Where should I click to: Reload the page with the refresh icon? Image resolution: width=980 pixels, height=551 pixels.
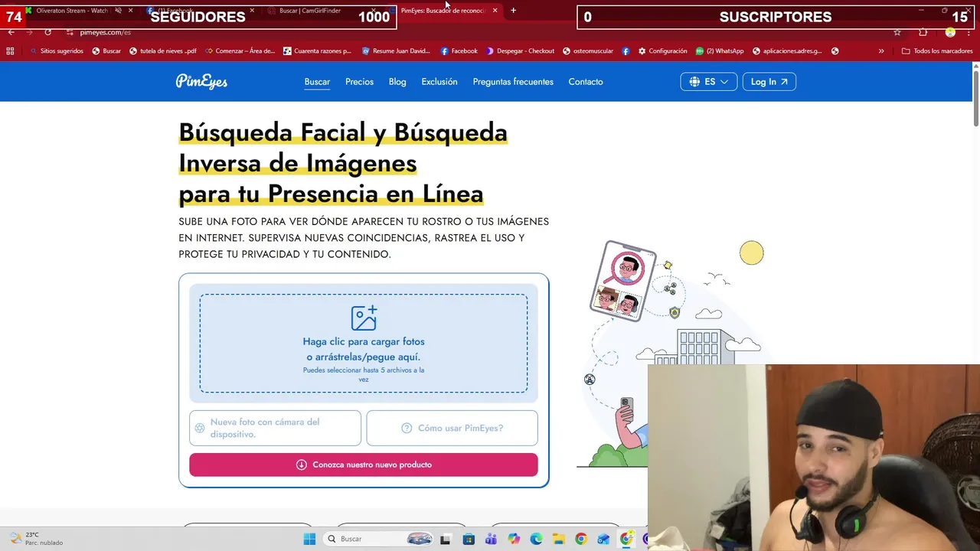pos(47,32)
